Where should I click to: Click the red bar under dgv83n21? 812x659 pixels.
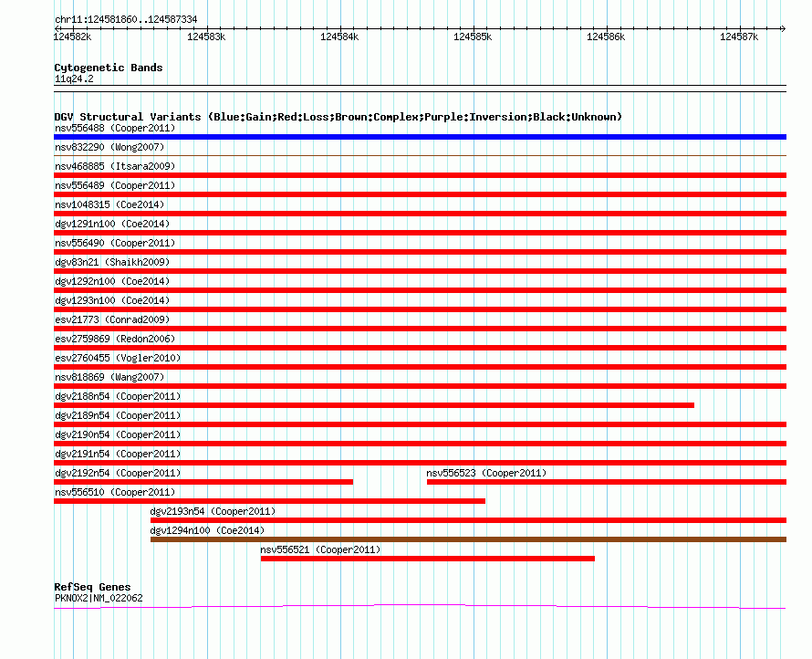tap(420, 271)
